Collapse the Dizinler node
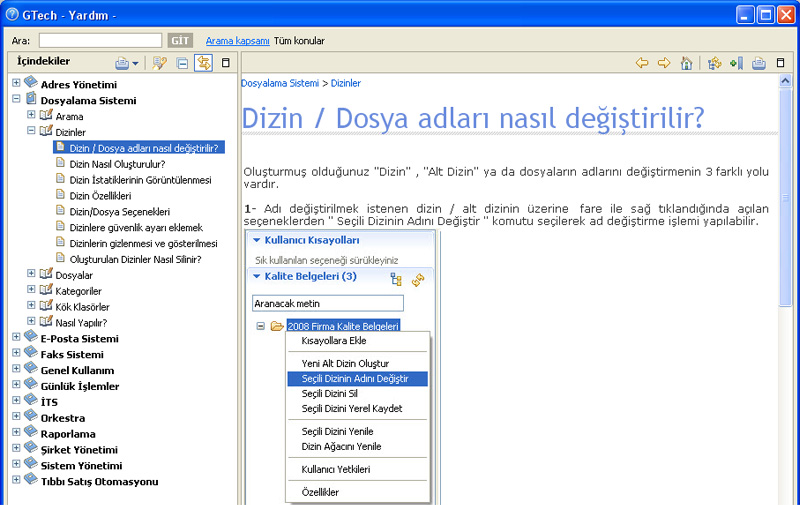This screenshot has height=505, width=800. (x=31, y=131)
